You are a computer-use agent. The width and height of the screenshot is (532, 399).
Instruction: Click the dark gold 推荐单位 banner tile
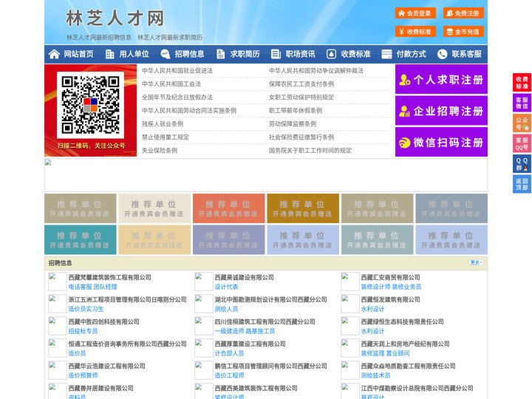[x=303, y=208]
